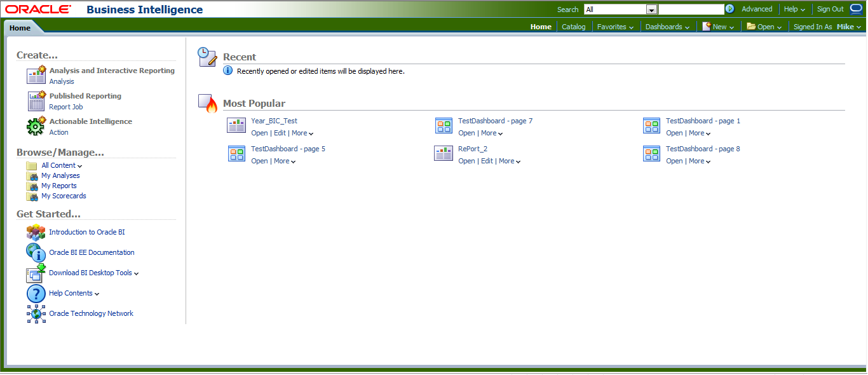Expand the Open dropdown menu
This screenshot has width=868, height=375.
click(x=764, y=27)
